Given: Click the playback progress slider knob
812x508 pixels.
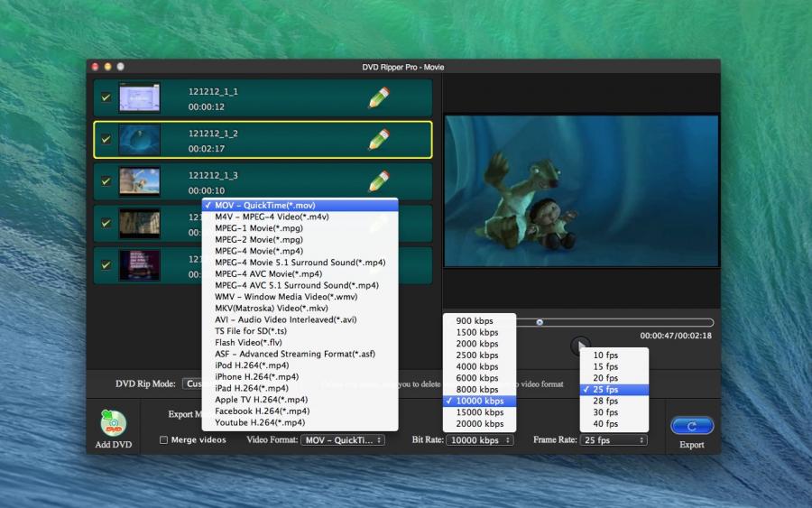Looking at the screenshot, I should (x=540, y=322).
